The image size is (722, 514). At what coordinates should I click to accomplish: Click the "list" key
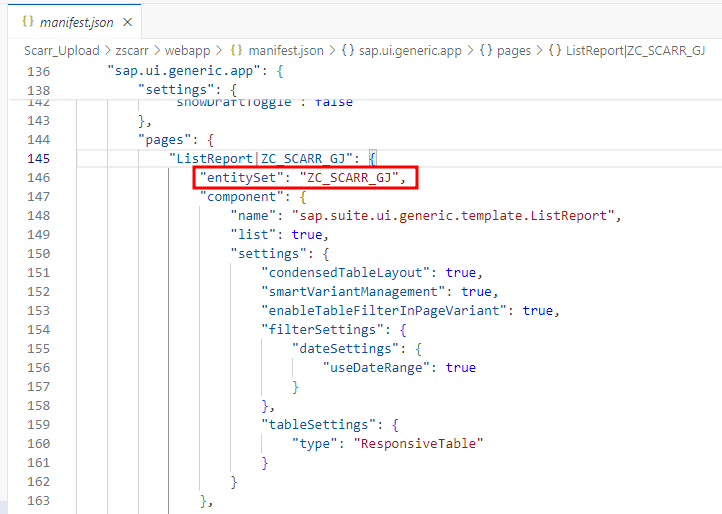click(x=253, y=234)
